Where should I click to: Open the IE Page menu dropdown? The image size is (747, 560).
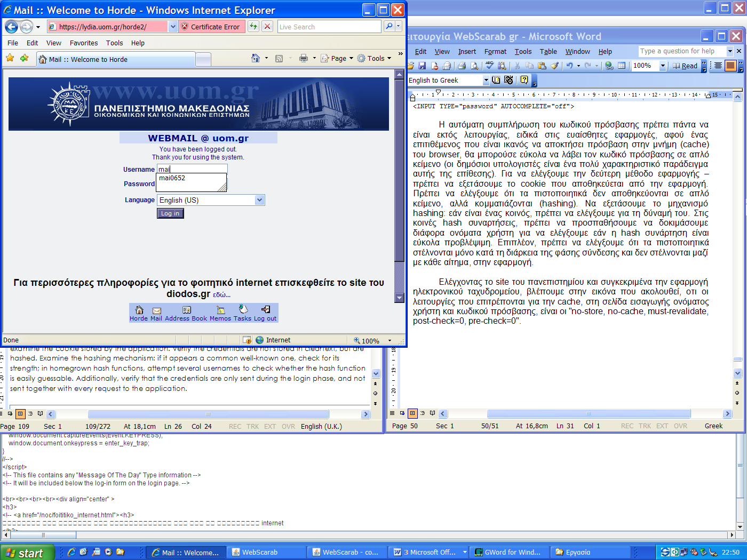click(x=337, y=58)
